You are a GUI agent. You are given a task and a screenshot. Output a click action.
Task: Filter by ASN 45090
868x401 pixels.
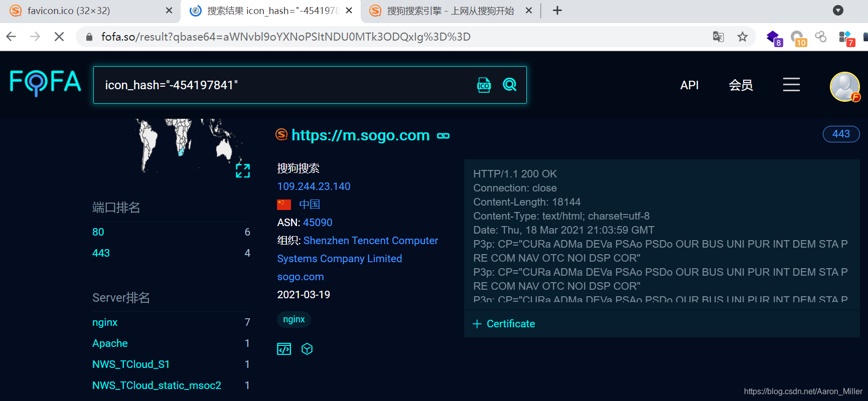(318, 223)
